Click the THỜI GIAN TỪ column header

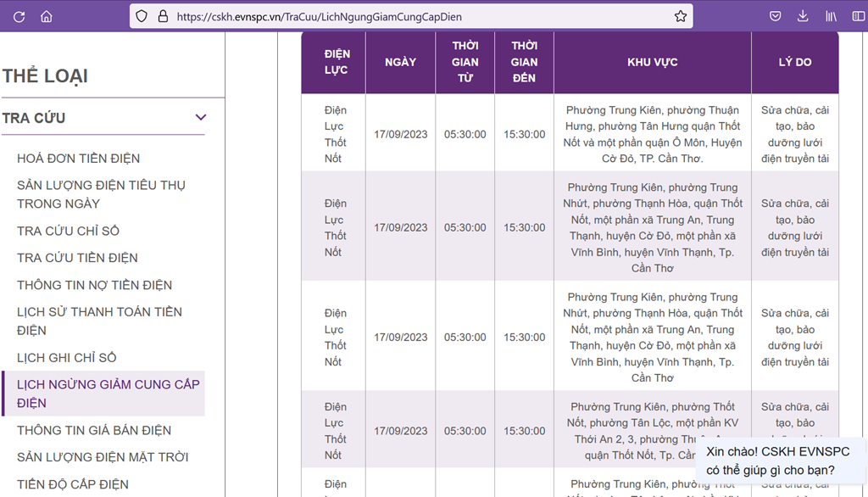click(465, 62)
